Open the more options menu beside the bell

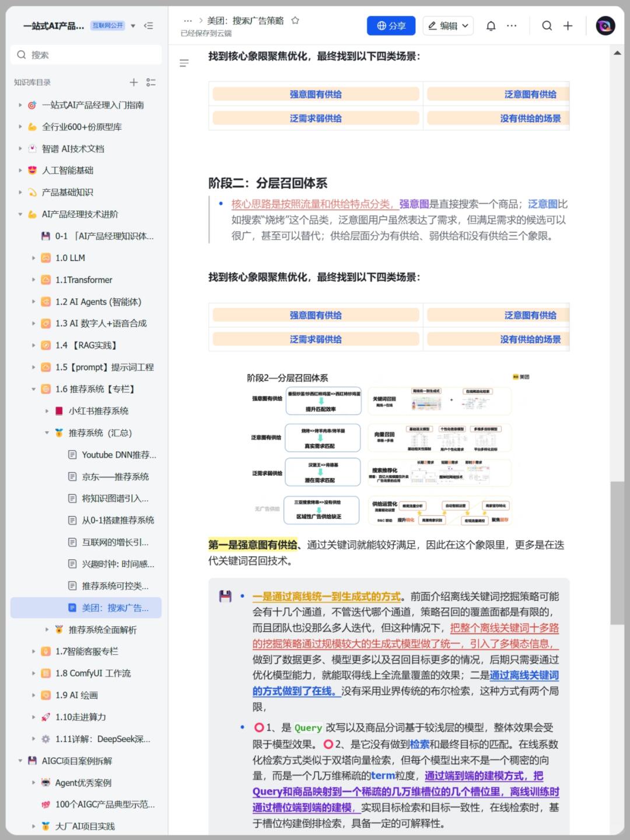click(512, 26)
